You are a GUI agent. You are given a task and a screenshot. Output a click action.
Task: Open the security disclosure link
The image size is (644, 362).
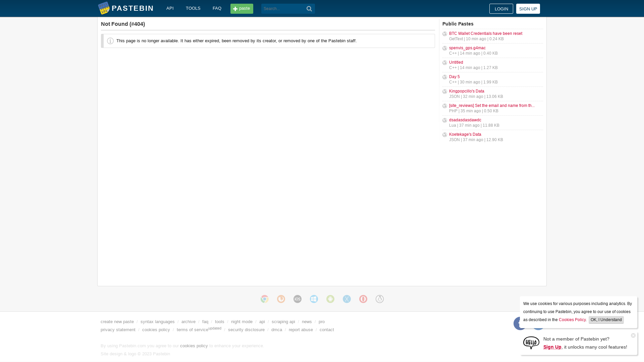tap(246, 330)
